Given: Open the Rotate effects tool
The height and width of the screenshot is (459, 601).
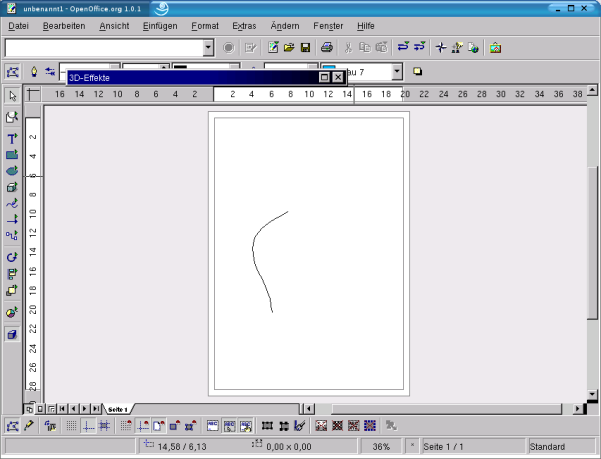Looking at the screenshot, I should (12, 257).
